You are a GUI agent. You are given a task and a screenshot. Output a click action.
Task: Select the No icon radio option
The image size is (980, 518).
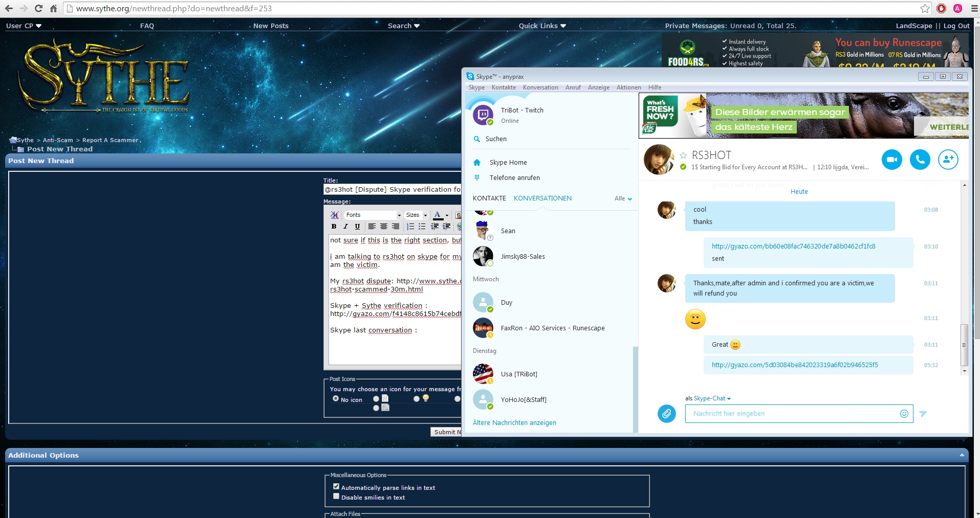[336, 398]
